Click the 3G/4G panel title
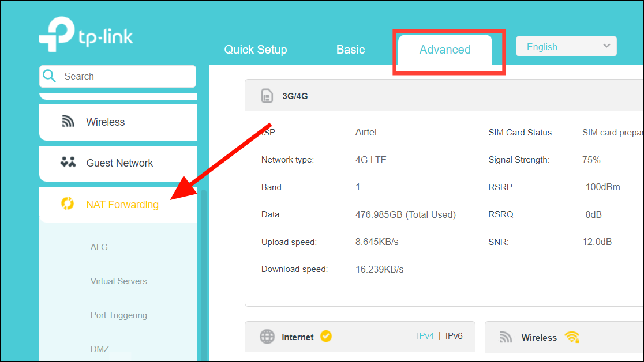 [295, 96]
